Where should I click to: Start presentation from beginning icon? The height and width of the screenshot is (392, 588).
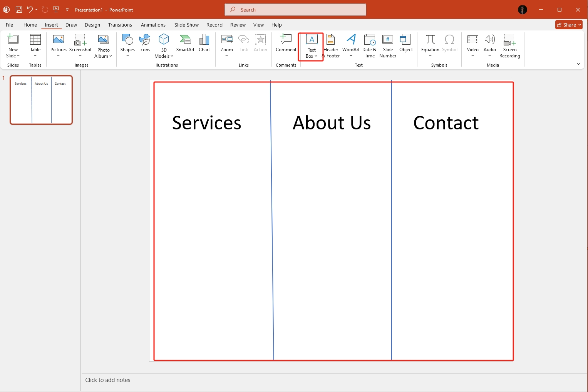click(x=56, y=10)
